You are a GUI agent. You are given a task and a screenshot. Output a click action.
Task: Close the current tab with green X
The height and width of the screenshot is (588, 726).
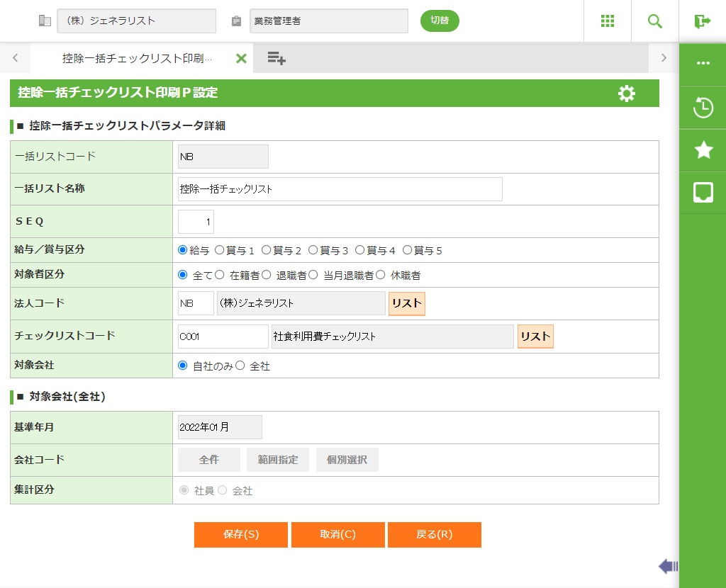pos(241,59)
